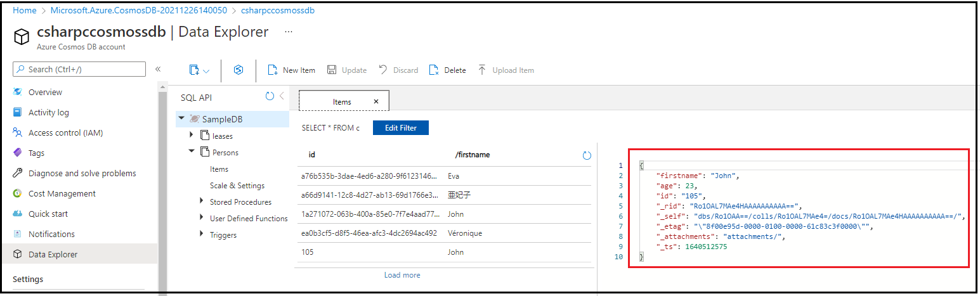
Task: Open the ellipsis menu next to Data Explorer title
Action: 289,32
